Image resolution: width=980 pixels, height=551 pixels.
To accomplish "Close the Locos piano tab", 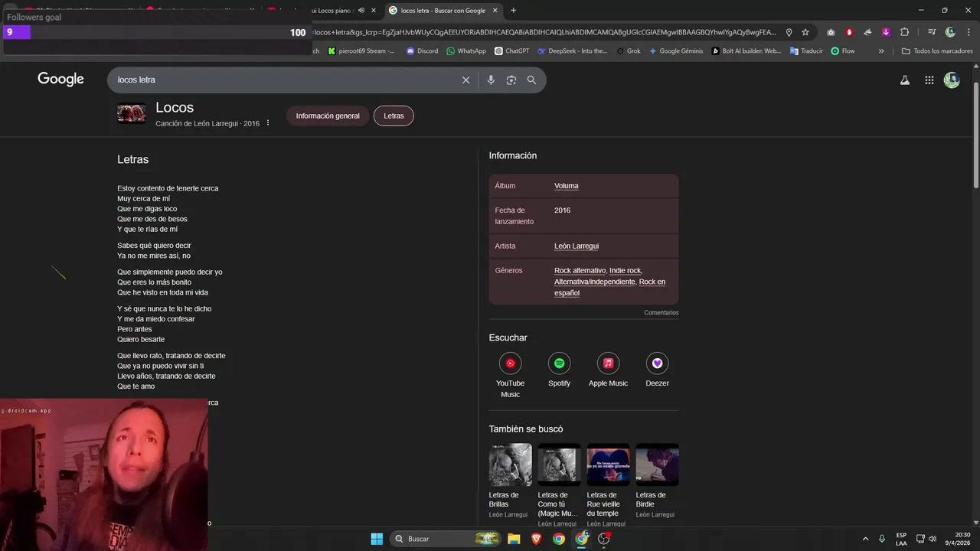I will pyautogui.click(x=374, y=11).
